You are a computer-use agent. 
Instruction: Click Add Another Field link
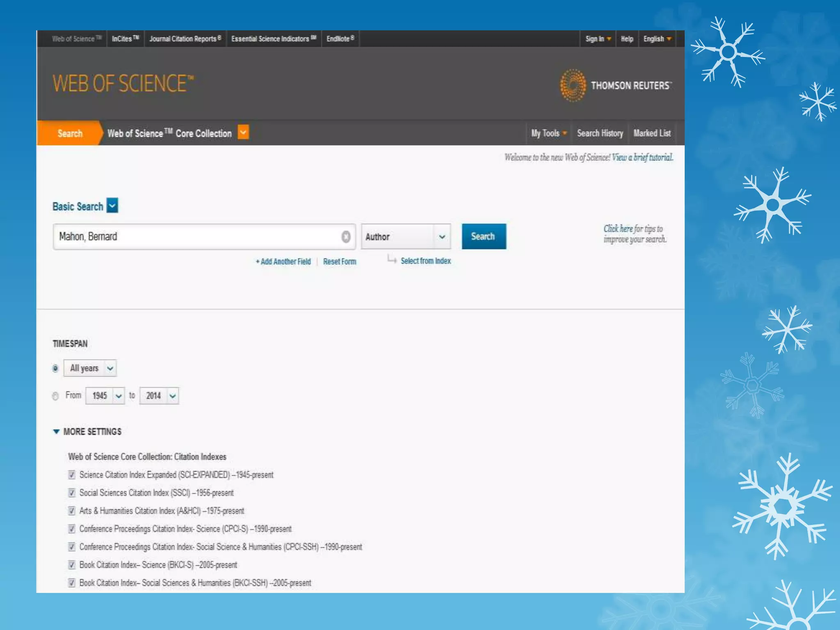283,262
